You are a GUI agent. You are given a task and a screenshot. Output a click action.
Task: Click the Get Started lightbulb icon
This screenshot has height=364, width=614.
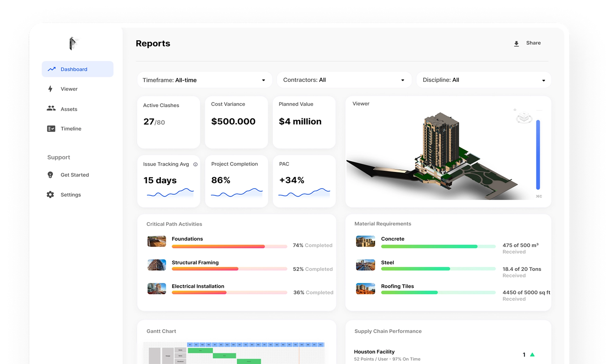tap(50, 175)
